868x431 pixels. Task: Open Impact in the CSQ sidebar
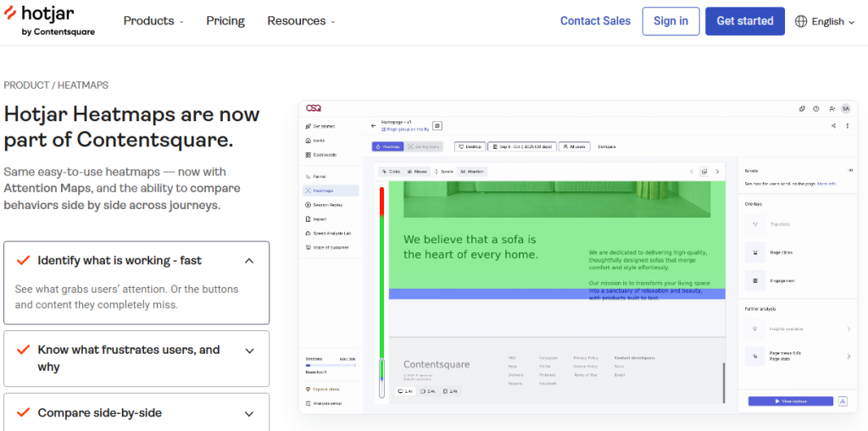(316, 219)
